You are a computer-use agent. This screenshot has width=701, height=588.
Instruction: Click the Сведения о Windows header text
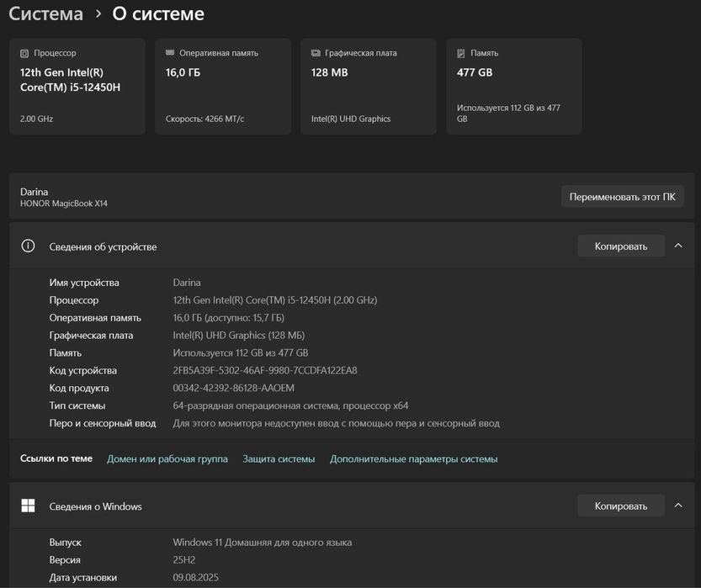tap(95, 506)
